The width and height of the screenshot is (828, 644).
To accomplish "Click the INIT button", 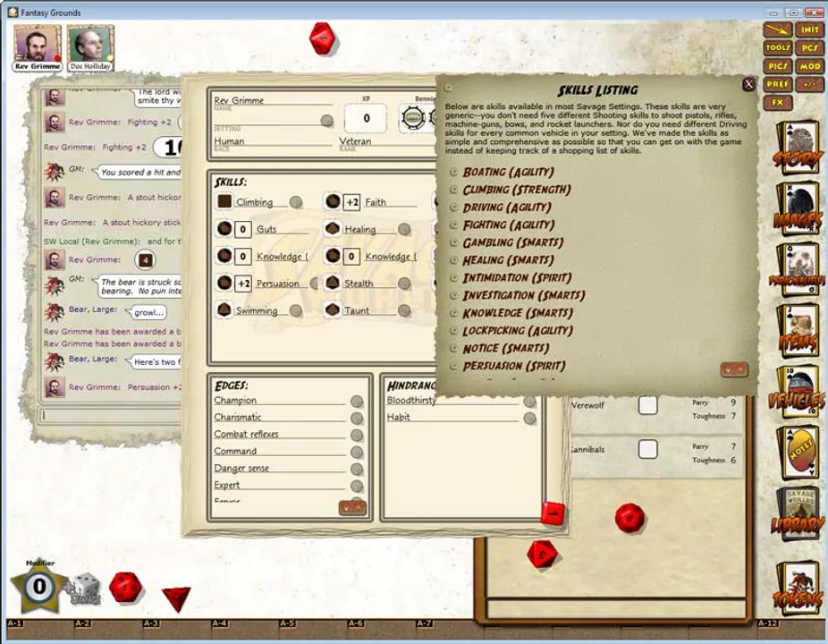I will (809, 30).
